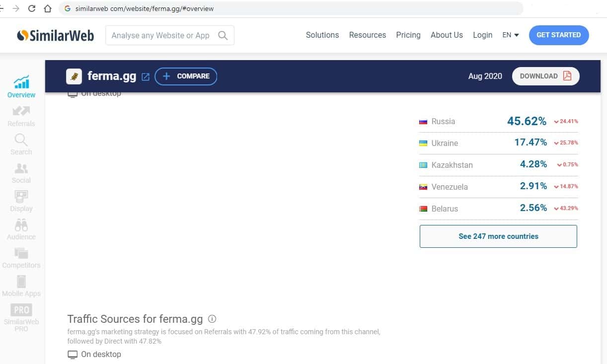The width and height of the screenshot is (607, 364).
Task: Open the Audience sidebar section
Action: click(21, 229)
